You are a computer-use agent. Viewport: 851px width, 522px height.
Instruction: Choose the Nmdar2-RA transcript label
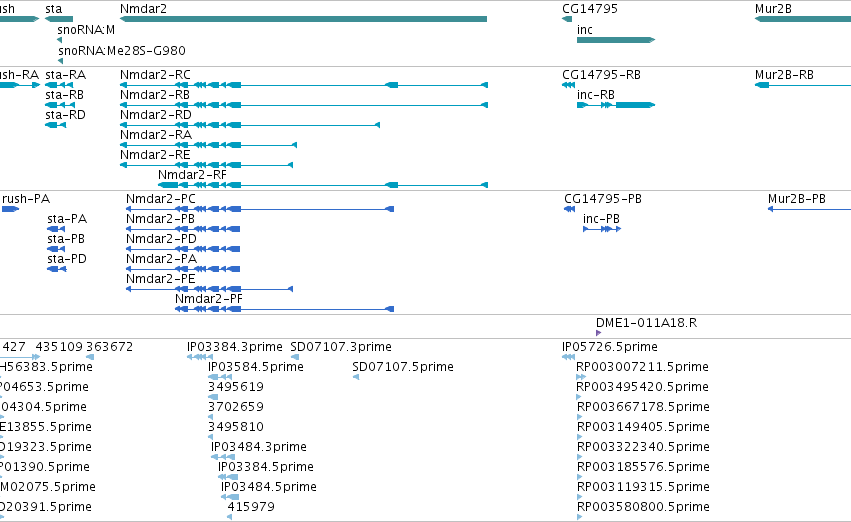pos(156,135)
